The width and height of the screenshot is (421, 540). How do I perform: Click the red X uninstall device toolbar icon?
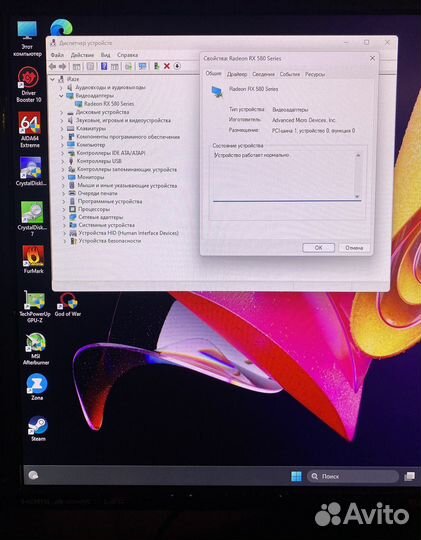(x=167, y=66)
